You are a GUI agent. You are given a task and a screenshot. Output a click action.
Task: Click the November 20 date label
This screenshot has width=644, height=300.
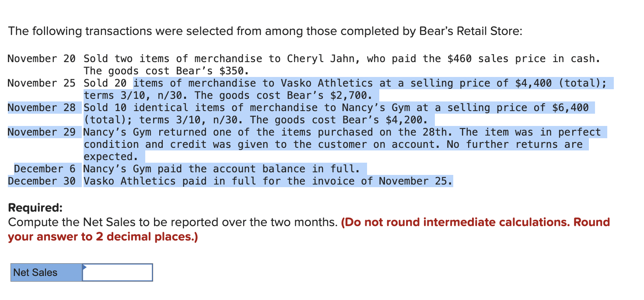tap(42, 59)
